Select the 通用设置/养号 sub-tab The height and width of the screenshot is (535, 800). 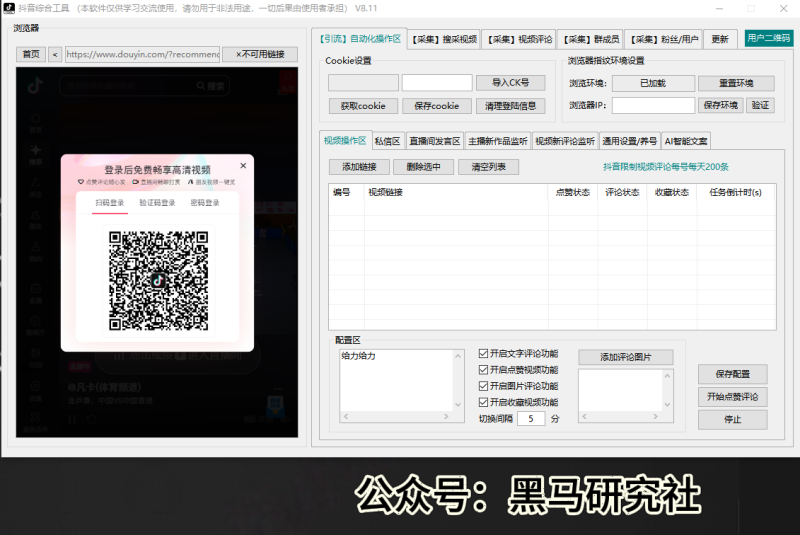(630, 141)
